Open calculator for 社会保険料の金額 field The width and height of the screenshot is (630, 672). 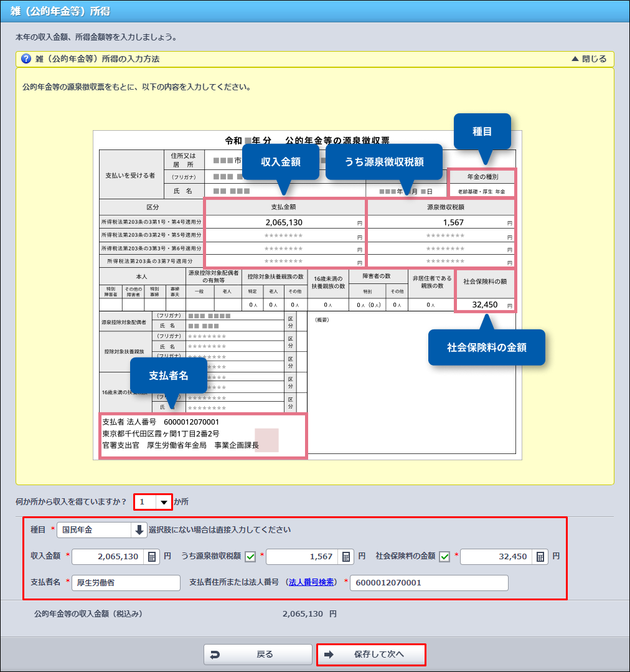(541, 557)
